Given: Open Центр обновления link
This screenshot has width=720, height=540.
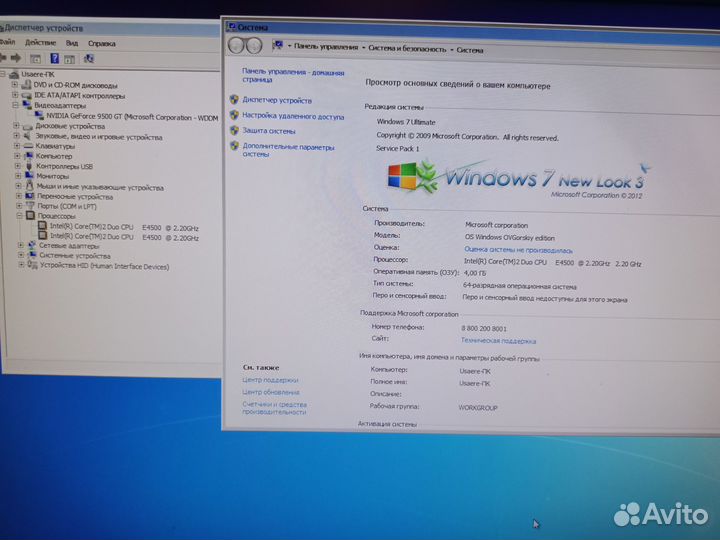Looking at the screenshot, I should pyautogui.click(x=270, y=392).
